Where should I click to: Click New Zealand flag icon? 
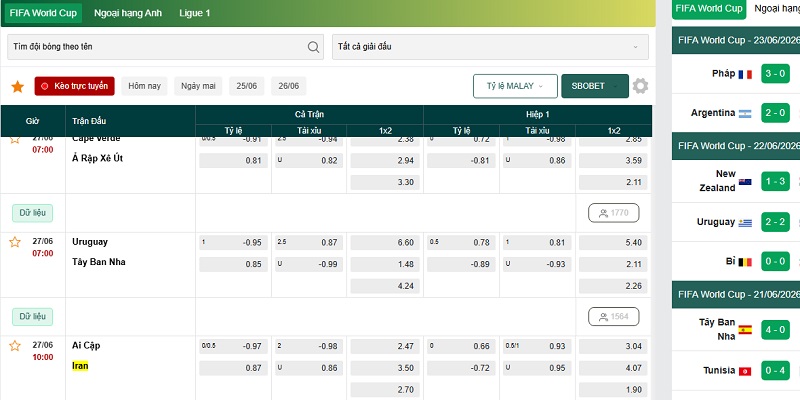click(745, 182)
